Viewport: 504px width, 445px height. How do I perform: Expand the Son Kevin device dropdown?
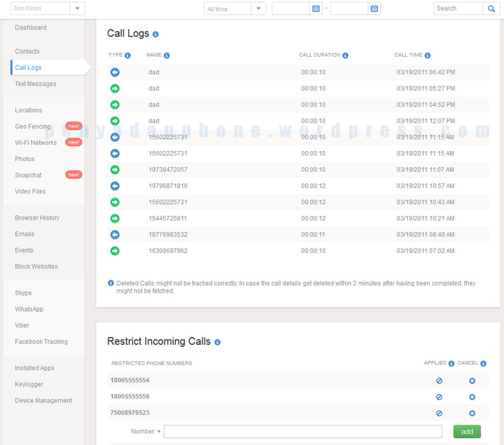click(x=77, y=9)
